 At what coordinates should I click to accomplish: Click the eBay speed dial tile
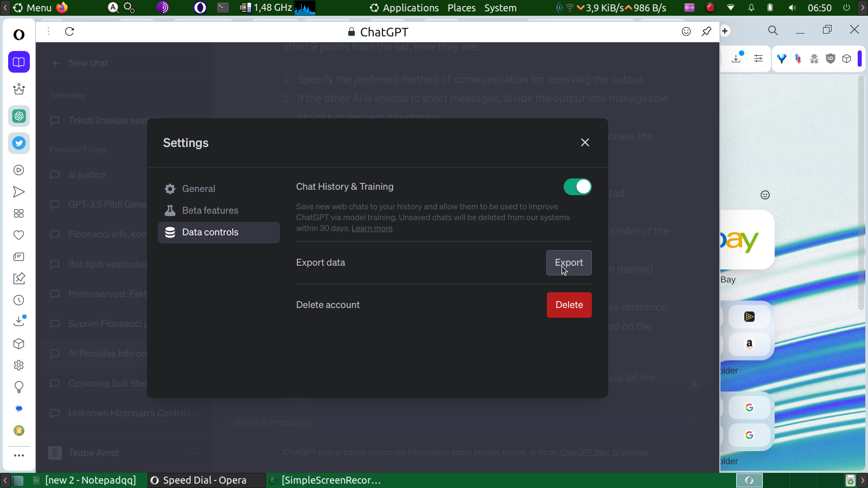tap(747, 240)
